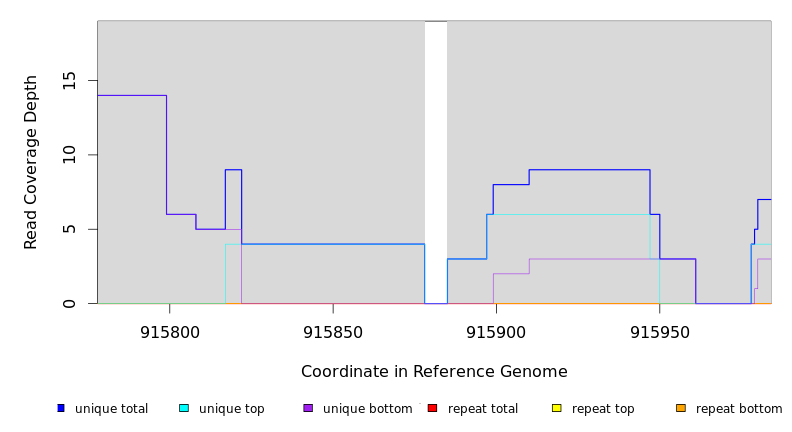Click the y-axis tick label 15

tap(68, 80)
